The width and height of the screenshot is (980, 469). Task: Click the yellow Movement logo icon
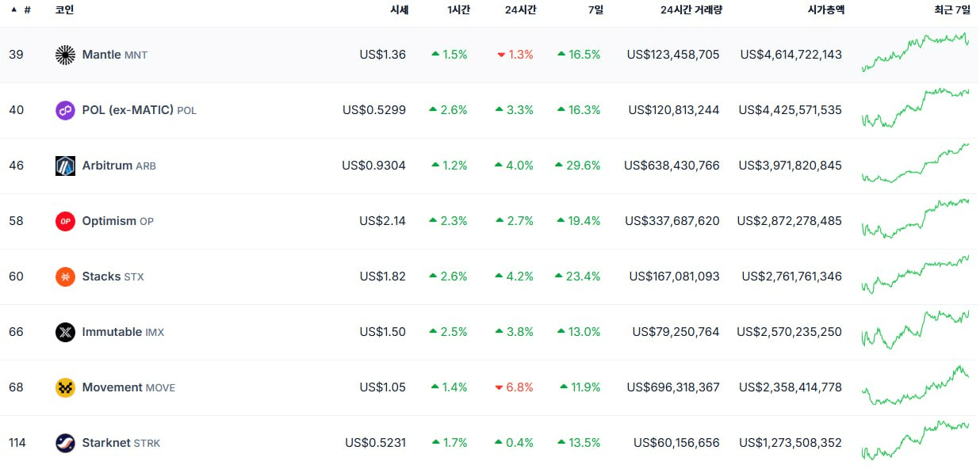[x=65, y=387]
